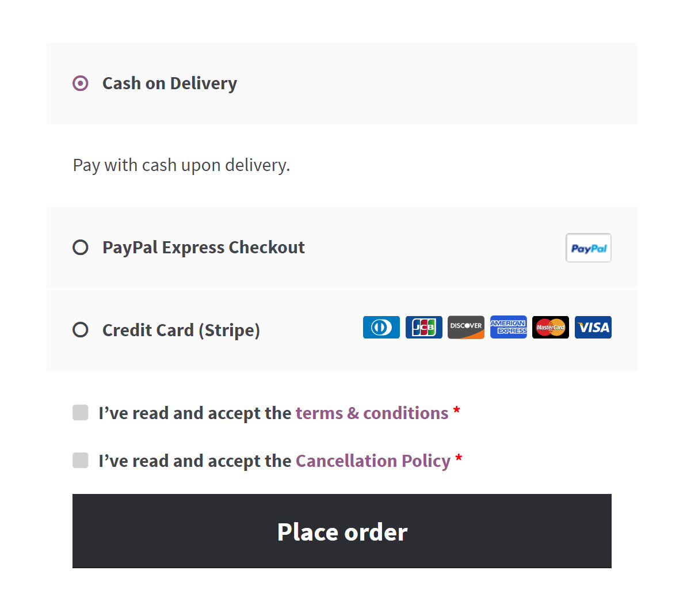Viewport: 687px width, 616px height.
Task: Click the "Pay with cash upon delivery" description
Action: [x=181, y=165]
